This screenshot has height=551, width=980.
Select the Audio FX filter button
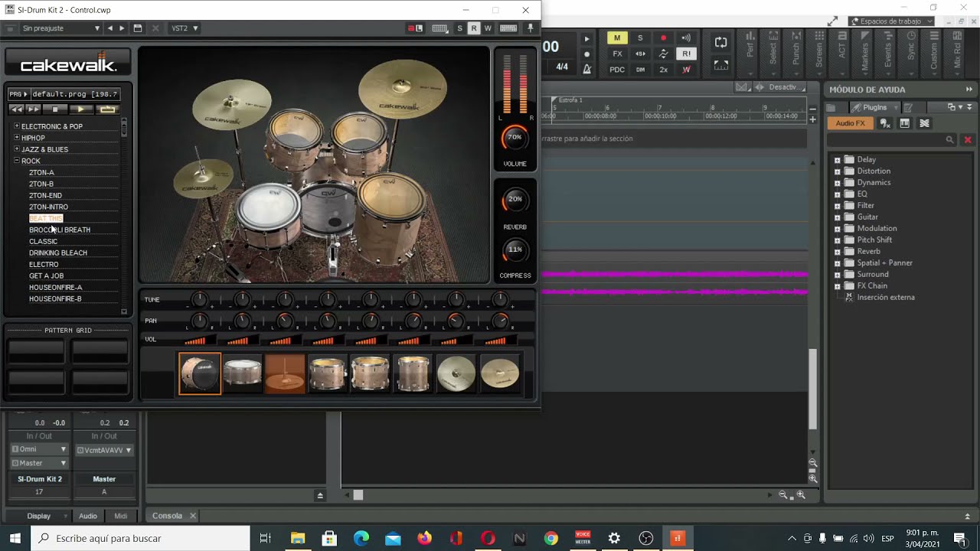tap(850, 123)
